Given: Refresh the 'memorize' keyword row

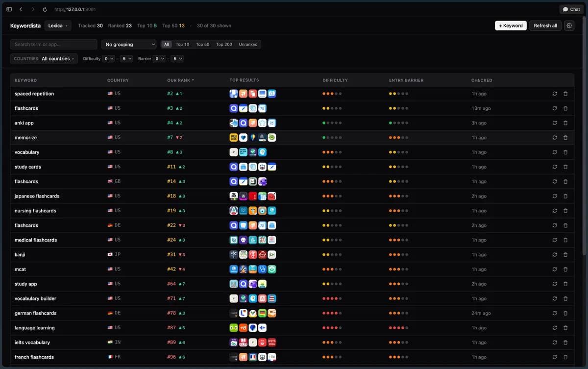Looking at the screenshot, I should (555, 138).
